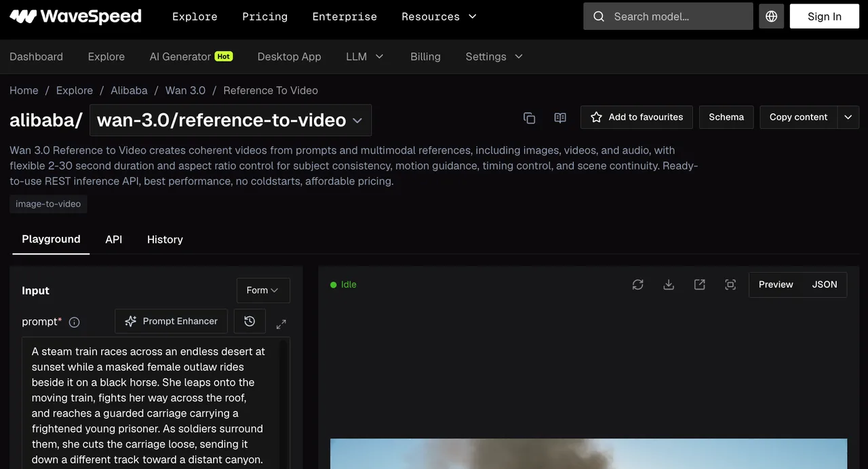Open the language globe icon
Image resolution: width=868 pixels, height=469 pixels.
click(772, 16)
